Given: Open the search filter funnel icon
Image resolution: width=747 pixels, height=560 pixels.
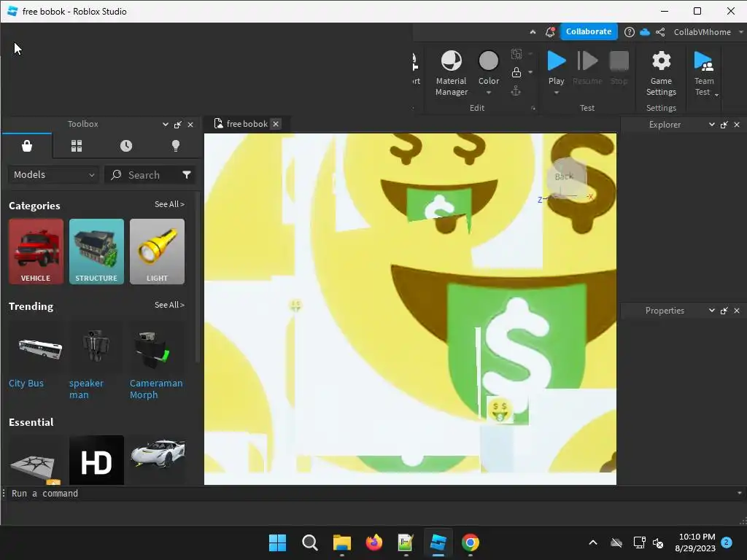Looking at the screenshot, I should coord(187,175).
